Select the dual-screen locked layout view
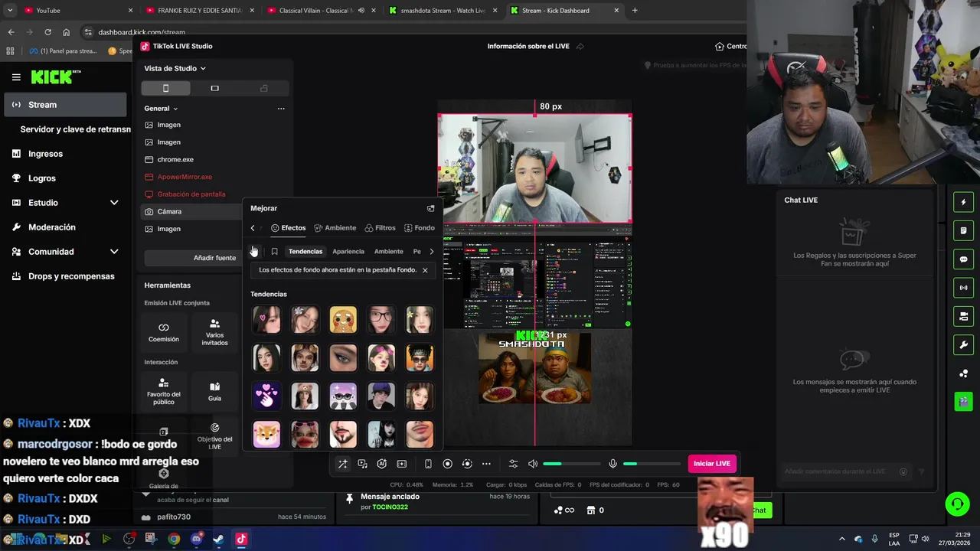 coord(264,88)
